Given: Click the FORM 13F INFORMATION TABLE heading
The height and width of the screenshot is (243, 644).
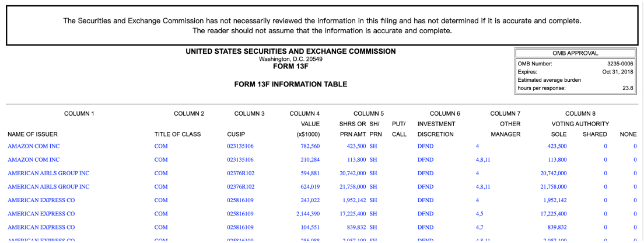Looking at the screenshot, I should point(290,84).
